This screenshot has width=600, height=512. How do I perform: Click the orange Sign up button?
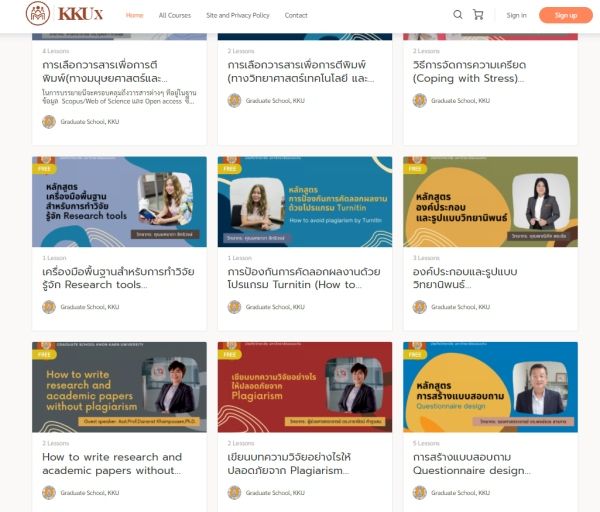(x=566, y=15)
